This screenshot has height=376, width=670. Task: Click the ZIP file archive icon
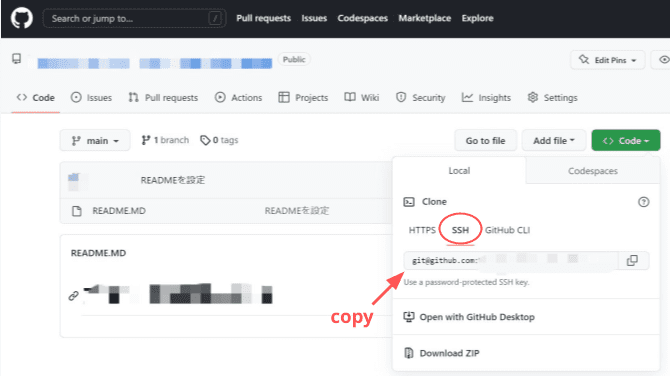pyautogui.click(x=409, y=353)
